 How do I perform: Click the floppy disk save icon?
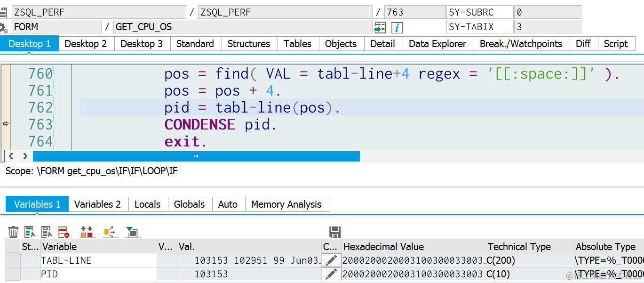tap(335, 232)
